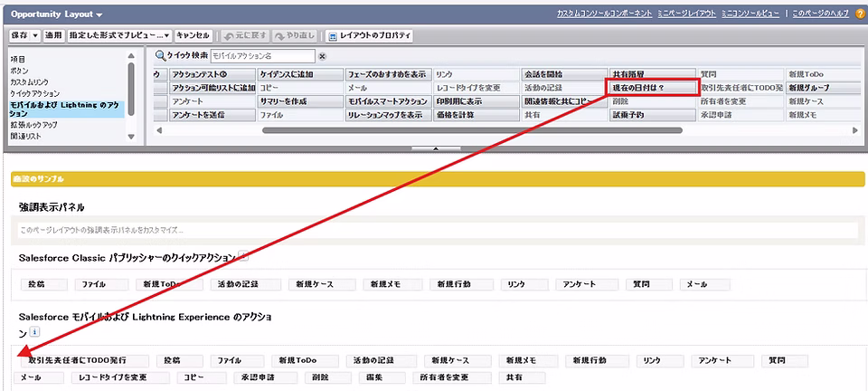
Task: Select ケイデンスに追加 in the palette
Action: [x=301, y=74]
